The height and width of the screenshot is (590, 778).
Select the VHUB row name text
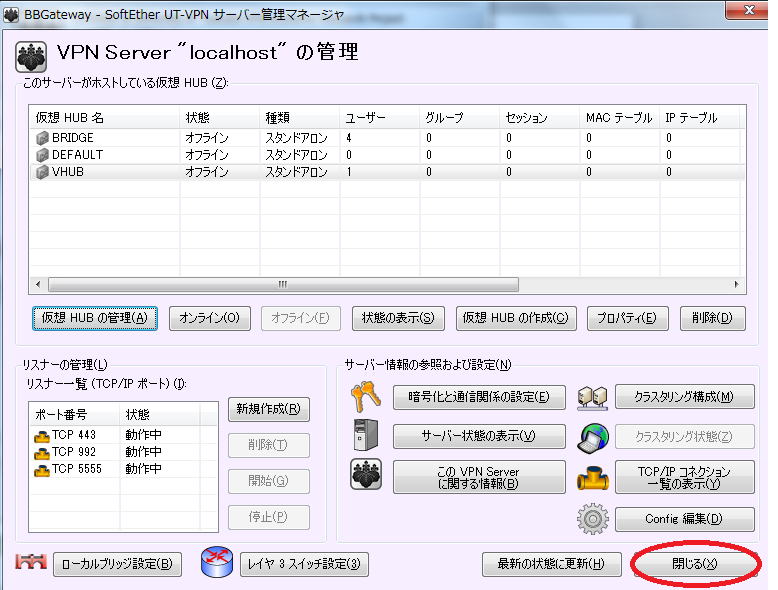click(68, 172)
